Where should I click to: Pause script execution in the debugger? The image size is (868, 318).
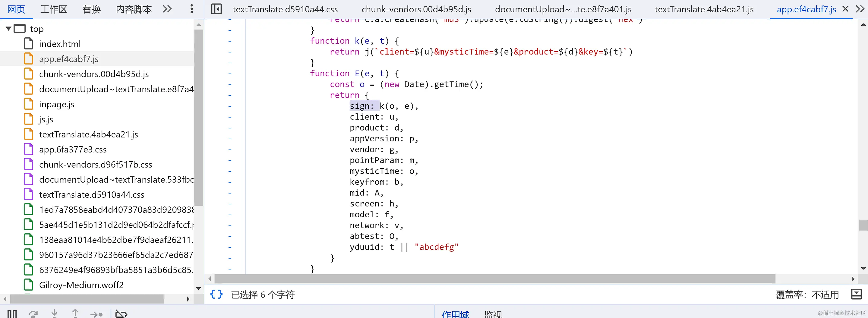coord(12,314)
